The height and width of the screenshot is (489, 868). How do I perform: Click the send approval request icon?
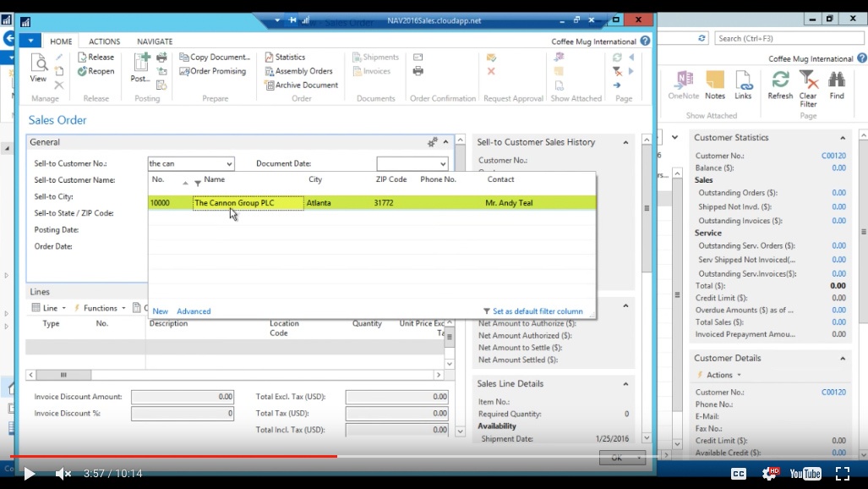(491, 57)
